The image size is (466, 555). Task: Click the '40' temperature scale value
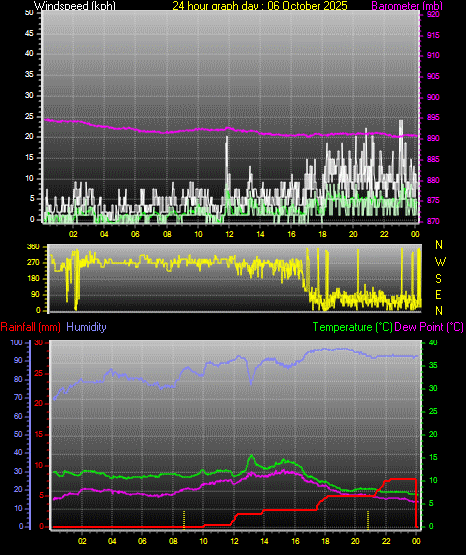pyautogui.click(x=433, y=342)
